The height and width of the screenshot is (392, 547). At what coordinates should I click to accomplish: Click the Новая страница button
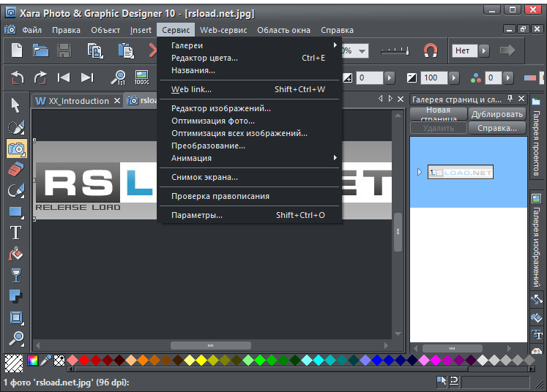point(439,114)
